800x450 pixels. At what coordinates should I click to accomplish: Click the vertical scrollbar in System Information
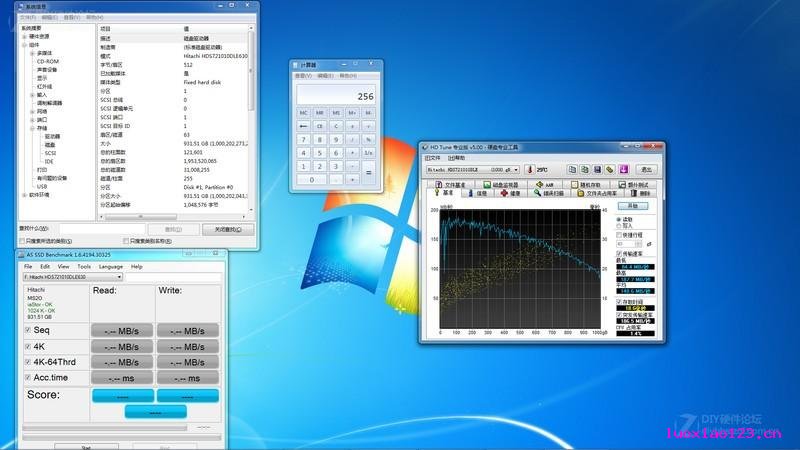click(251, 117)
